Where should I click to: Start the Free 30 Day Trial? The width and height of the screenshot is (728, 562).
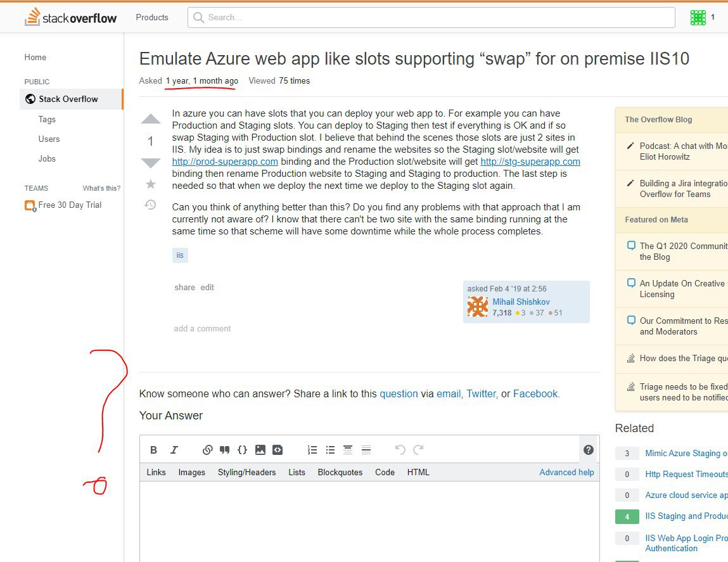coord(70,205)
